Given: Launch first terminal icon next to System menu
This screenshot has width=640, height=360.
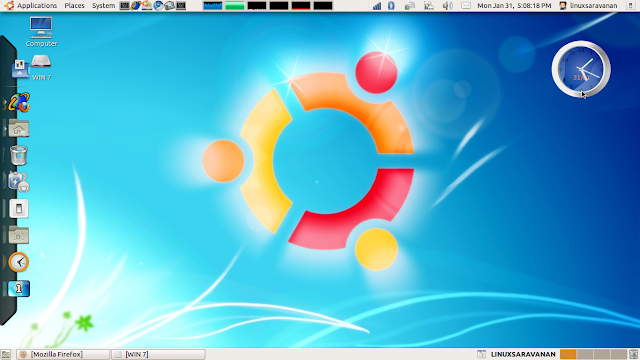Looking at the screenshot, I should 124,6.
